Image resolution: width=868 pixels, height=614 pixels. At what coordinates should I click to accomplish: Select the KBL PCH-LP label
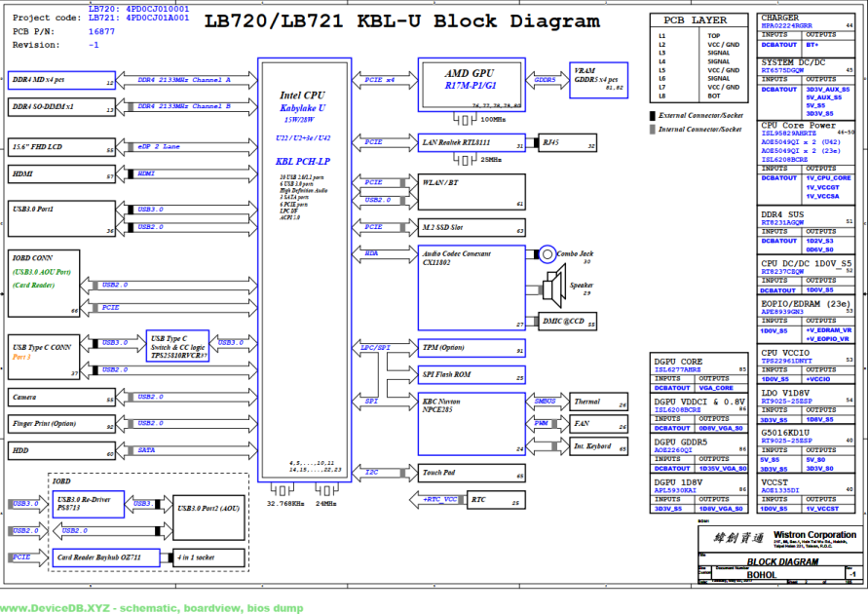(x=303, y=162)
